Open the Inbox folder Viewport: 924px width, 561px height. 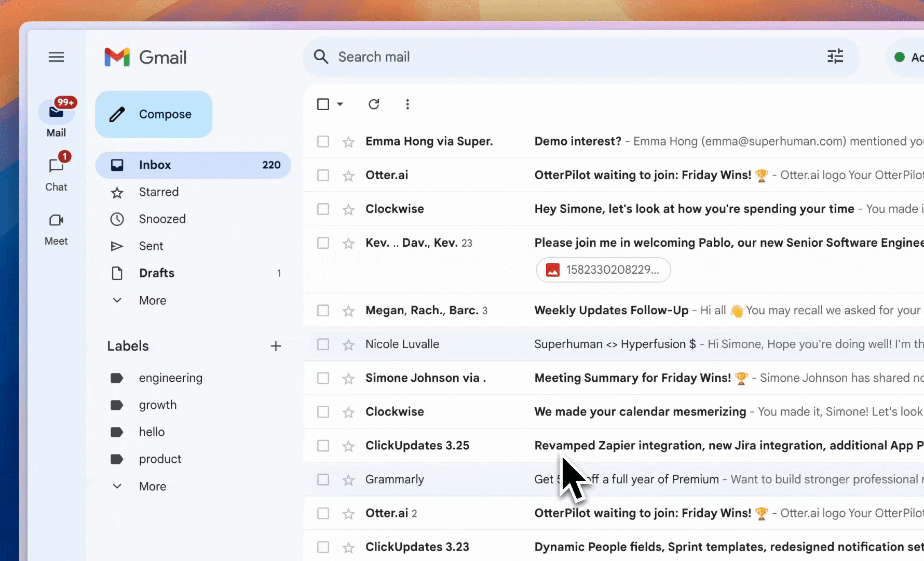(193, 165)
